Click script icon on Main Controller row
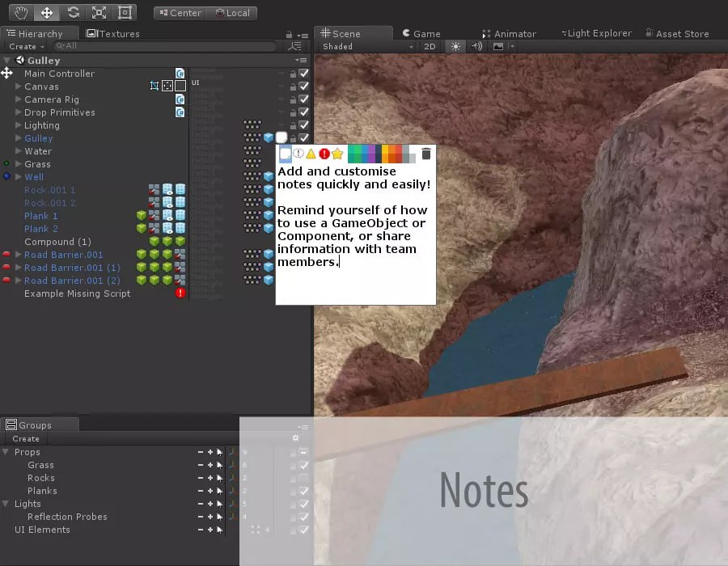 point(180,74)
